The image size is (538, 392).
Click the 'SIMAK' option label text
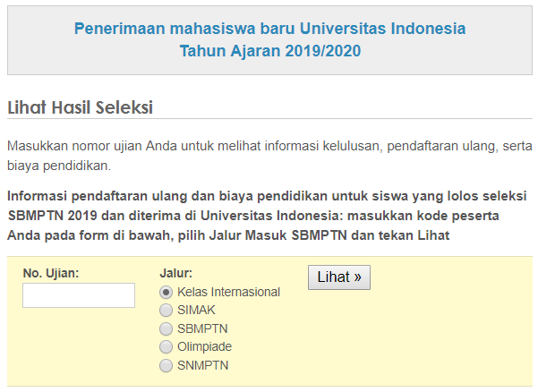(196, 310)
